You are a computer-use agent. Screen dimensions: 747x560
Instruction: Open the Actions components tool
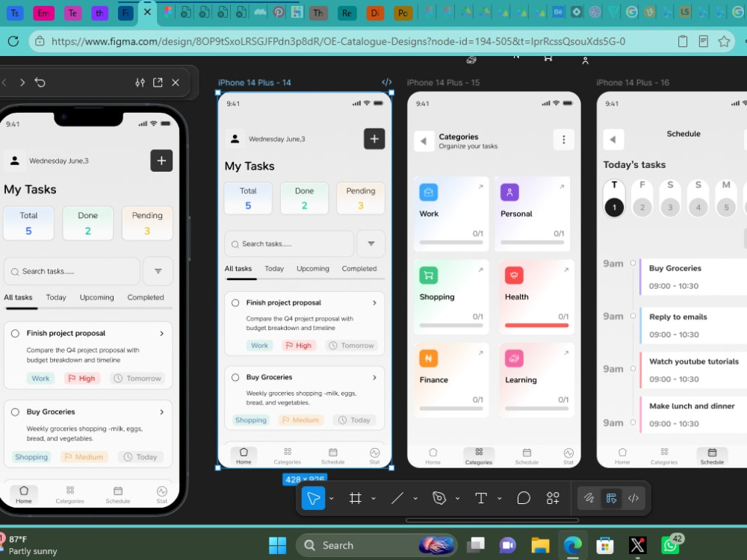click(x=553, y=498)
